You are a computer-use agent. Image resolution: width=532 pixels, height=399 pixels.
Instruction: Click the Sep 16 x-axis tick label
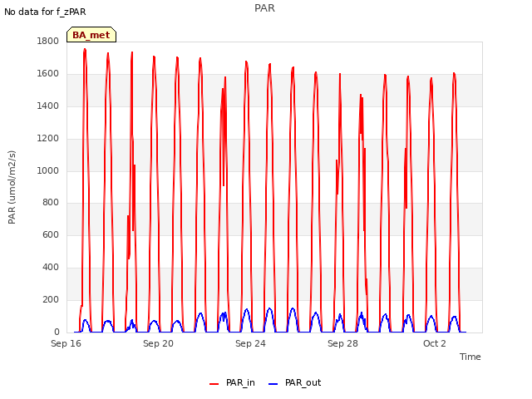(x=66, y=343)
